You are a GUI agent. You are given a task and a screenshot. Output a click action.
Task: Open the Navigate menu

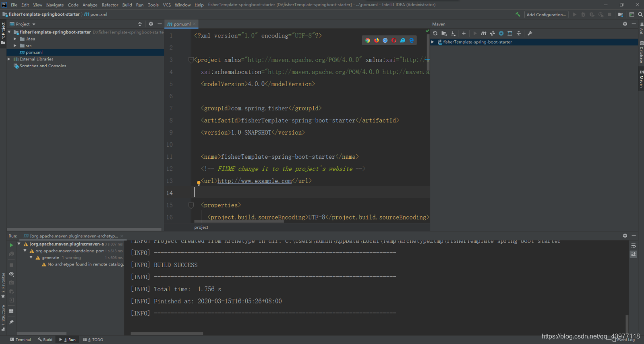55,5
